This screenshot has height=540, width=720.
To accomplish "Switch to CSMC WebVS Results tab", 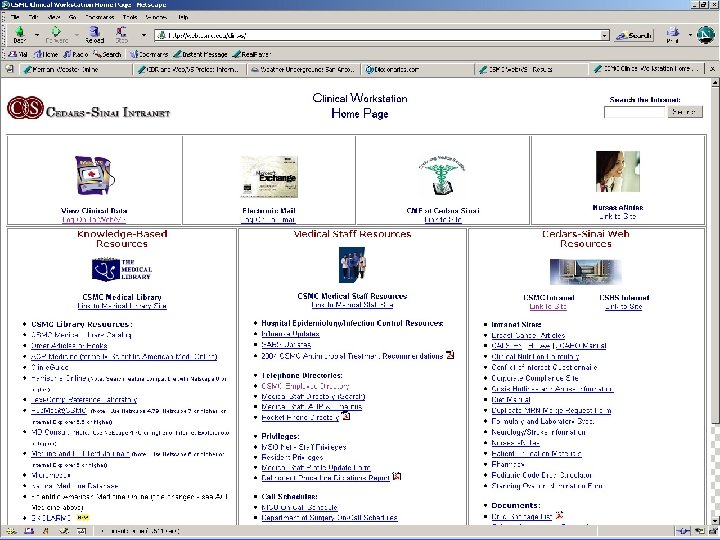I will 531,70.
